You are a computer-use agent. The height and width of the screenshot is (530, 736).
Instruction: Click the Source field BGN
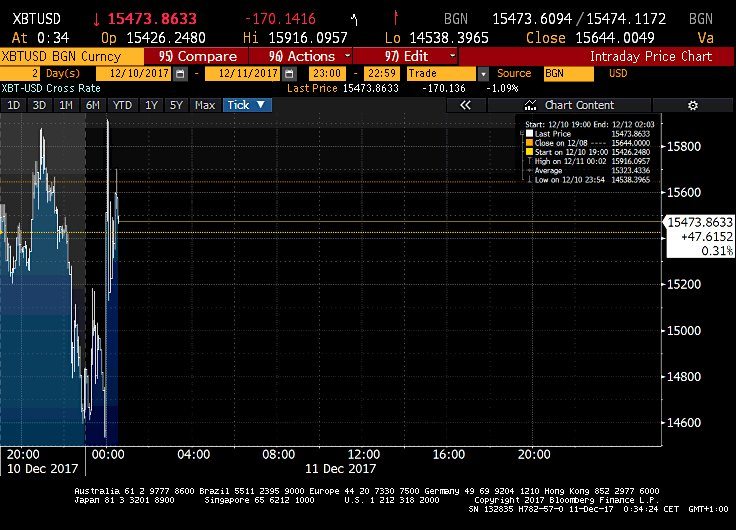point(568,74)
